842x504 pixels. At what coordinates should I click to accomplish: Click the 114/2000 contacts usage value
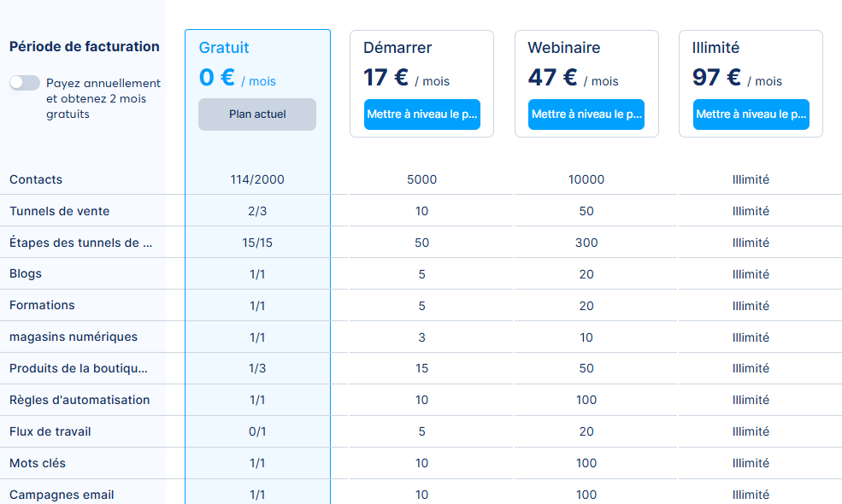256,179
